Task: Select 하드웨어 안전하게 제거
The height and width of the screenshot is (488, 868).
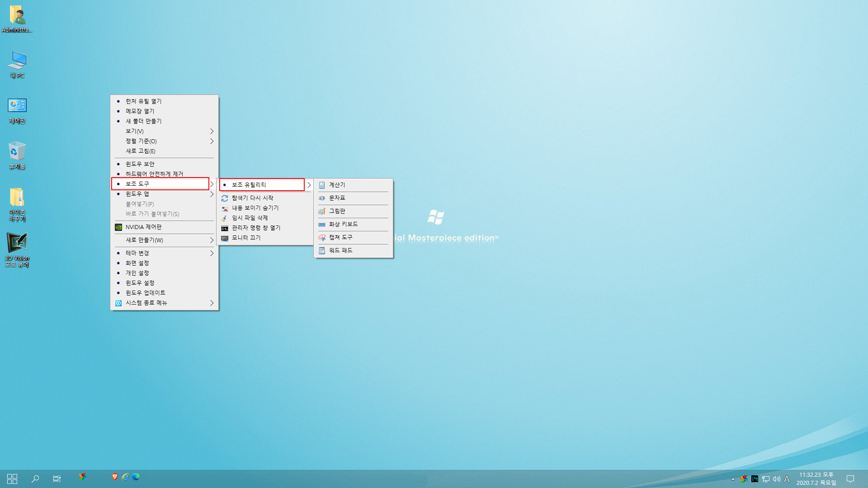Action: coord(164,174)
